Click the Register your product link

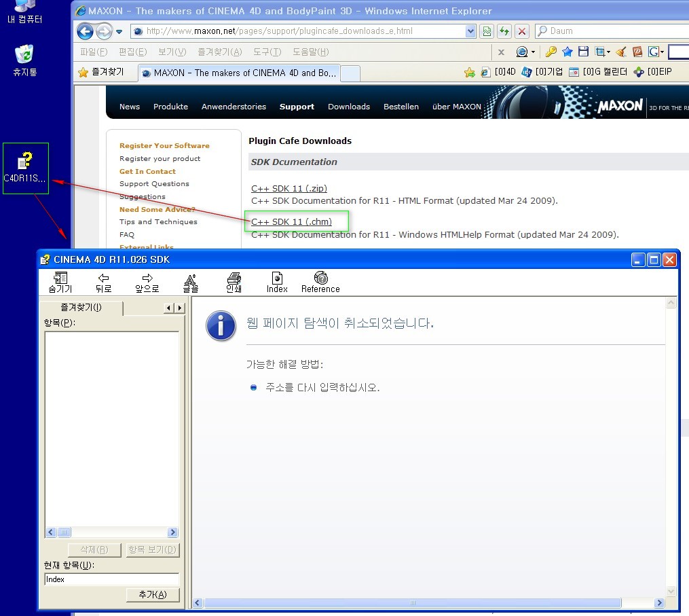(160, 158)
